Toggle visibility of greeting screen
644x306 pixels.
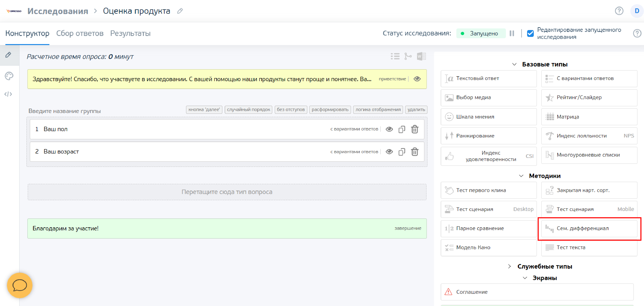pyautogui.click(x=417, y=79)
